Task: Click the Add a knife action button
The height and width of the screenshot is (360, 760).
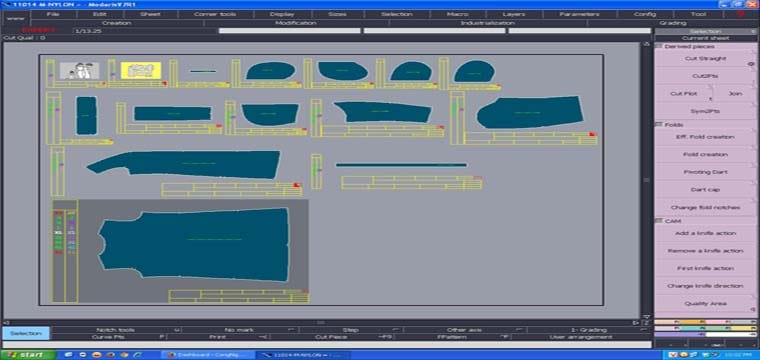Action: [705, 234]
